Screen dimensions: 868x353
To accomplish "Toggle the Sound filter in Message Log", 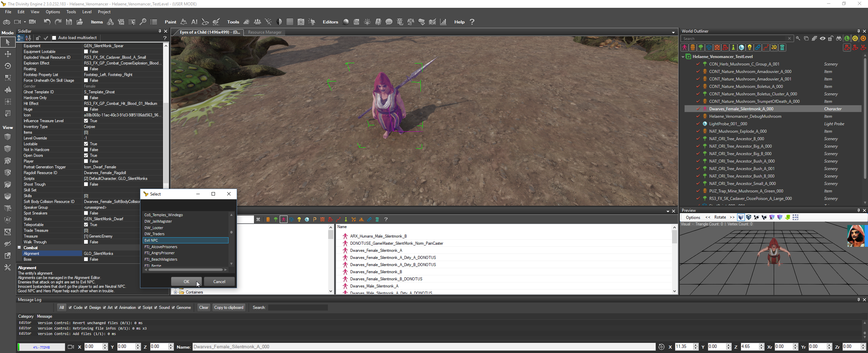I will 156,308.
